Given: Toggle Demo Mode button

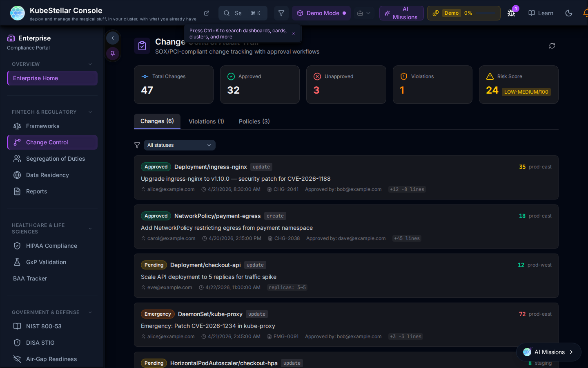Looking at the screenshot, I should coord(321,13).
